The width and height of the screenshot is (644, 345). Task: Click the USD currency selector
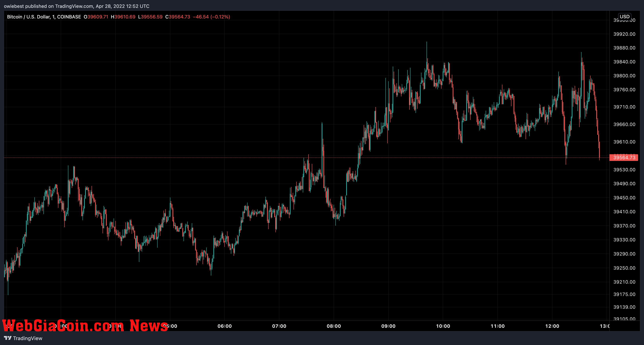[x=625, y=16]
